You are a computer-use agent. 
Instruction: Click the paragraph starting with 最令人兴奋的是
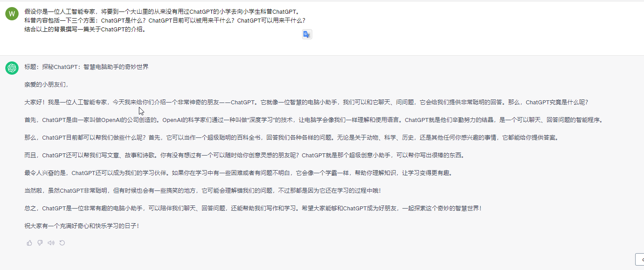(238, 173)
